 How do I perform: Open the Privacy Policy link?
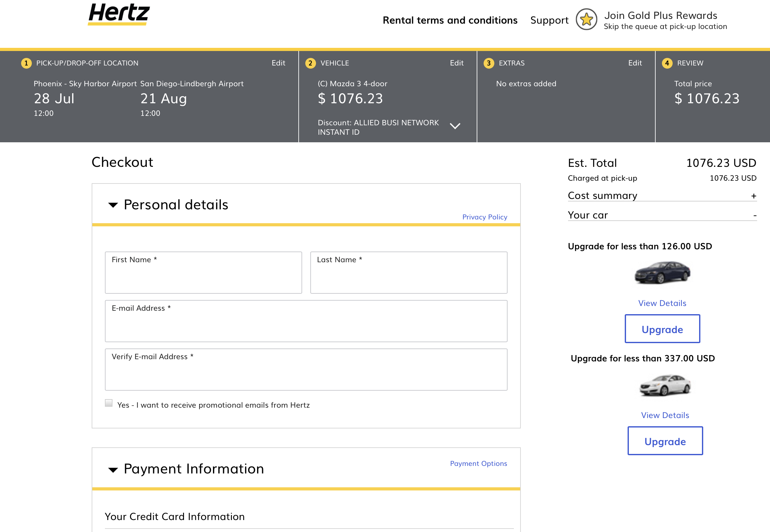tap(485, 217)
